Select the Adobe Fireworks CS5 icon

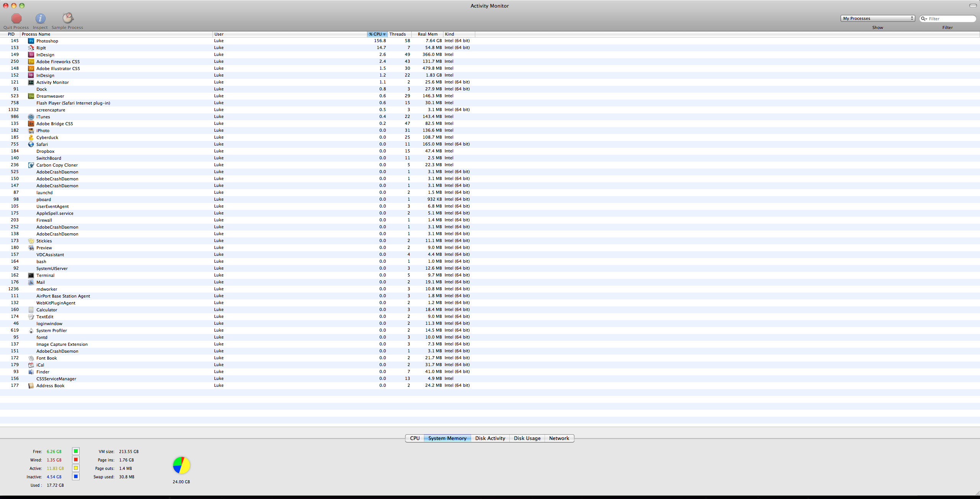point(31,62)
